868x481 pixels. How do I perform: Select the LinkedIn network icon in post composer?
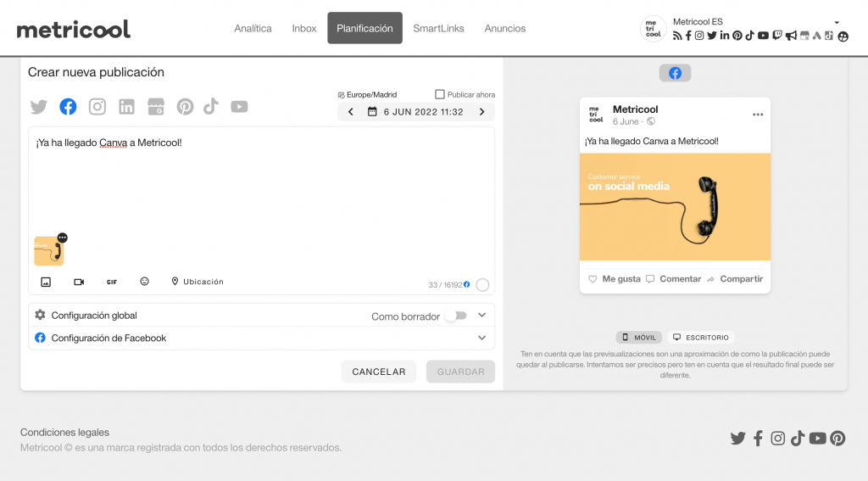point(127,106)
